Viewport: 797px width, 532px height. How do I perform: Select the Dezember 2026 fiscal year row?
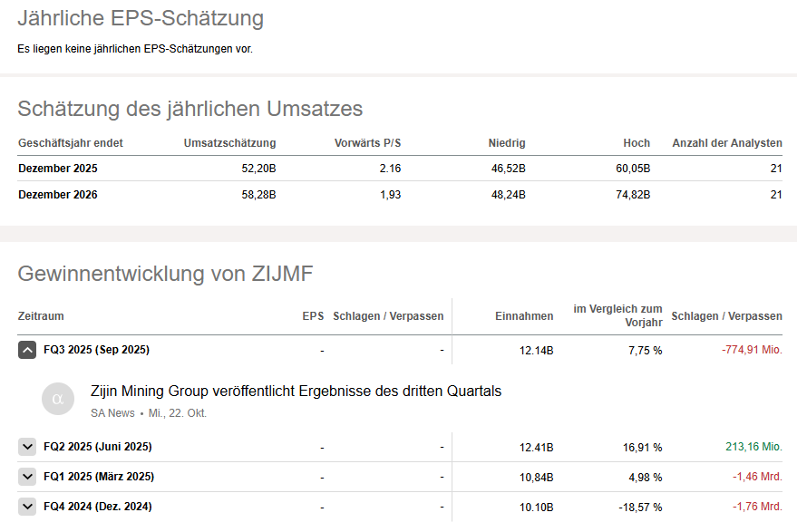pyautogui.click(x=58, y=195)
